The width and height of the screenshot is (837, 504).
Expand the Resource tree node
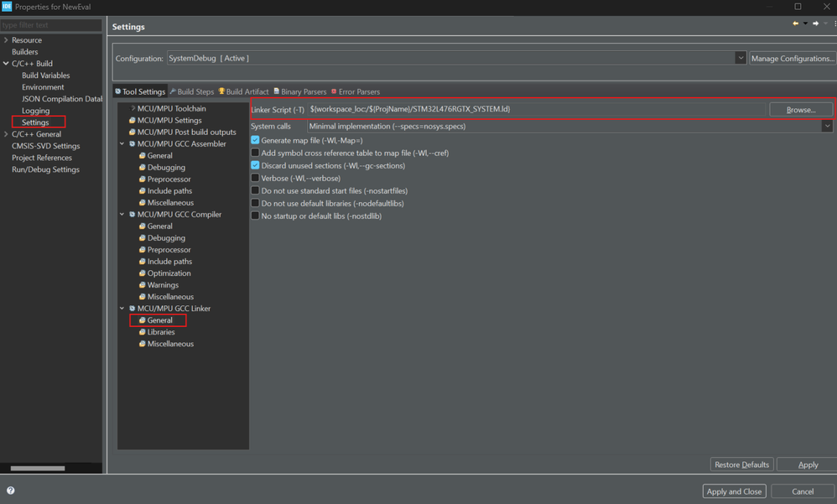point(6,40)
